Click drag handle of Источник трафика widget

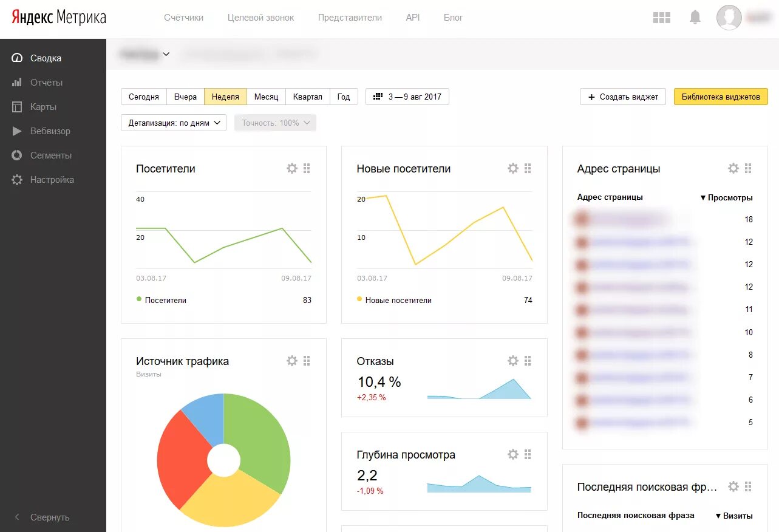coord(307,361)
